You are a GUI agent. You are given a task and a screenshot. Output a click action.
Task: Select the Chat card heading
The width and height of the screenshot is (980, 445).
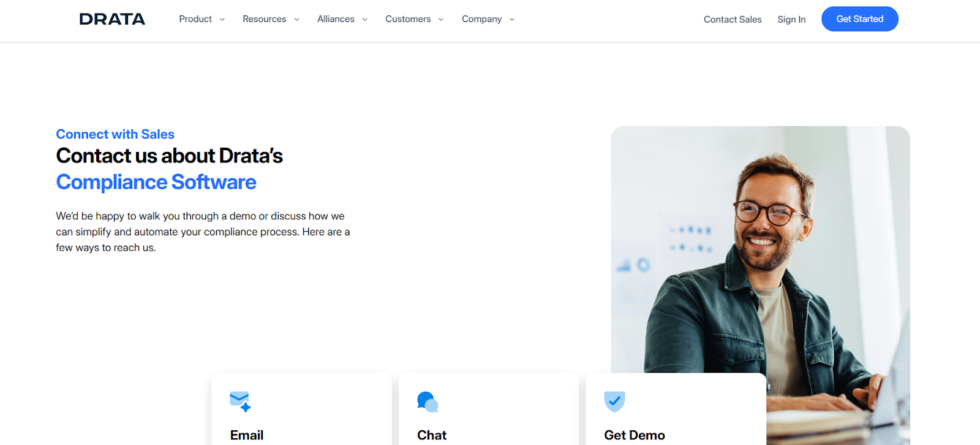tap(432, 435)
